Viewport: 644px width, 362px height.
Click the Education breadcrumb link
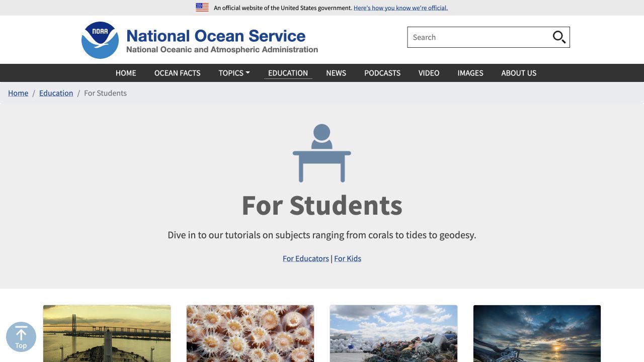pos(56,93)
